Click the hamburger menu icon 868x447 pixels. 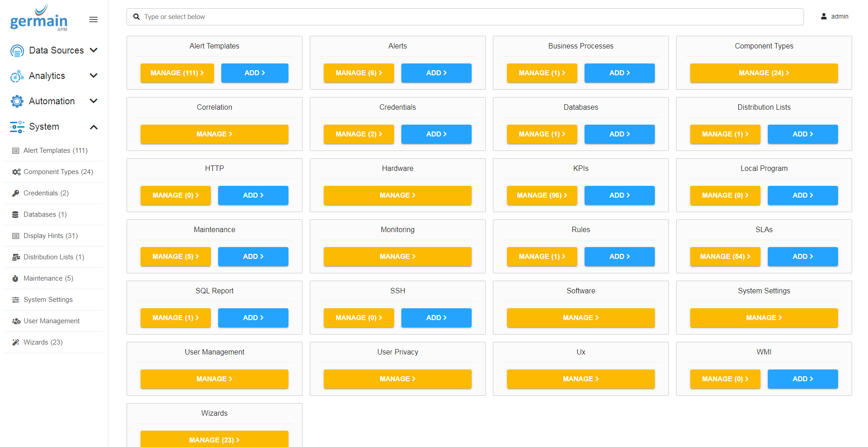[93, 19]
